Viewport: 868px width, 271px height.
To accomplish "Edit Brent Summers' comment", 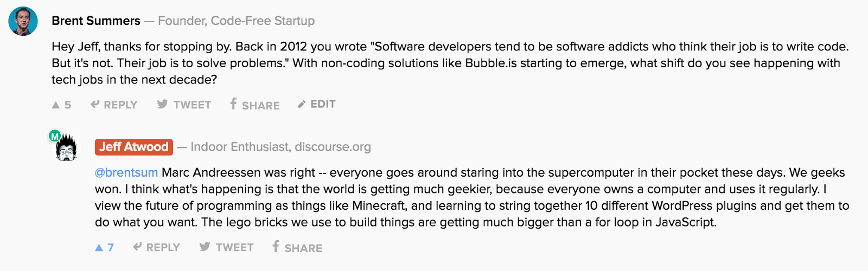I will click(x=317, y=104).
